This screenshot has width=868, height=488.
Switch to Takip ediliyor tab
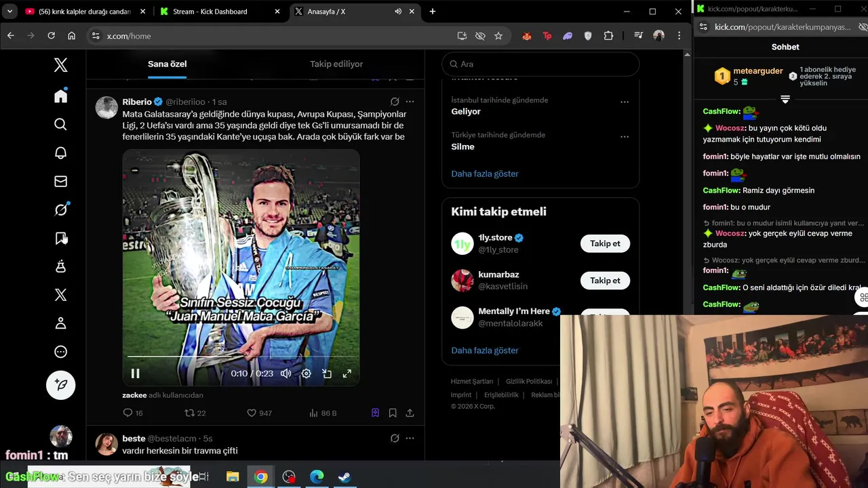pyautogui.click(x=336, y=64)
